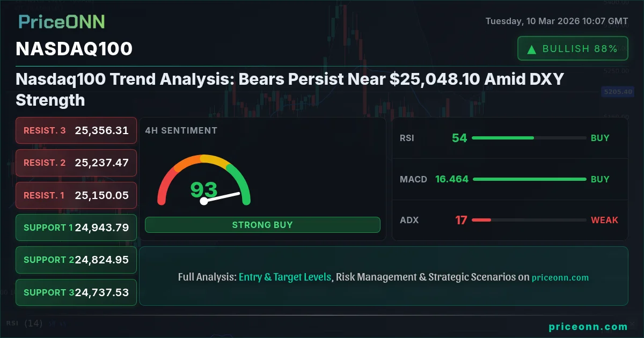Click the BUY signal next to RSI

600,138
